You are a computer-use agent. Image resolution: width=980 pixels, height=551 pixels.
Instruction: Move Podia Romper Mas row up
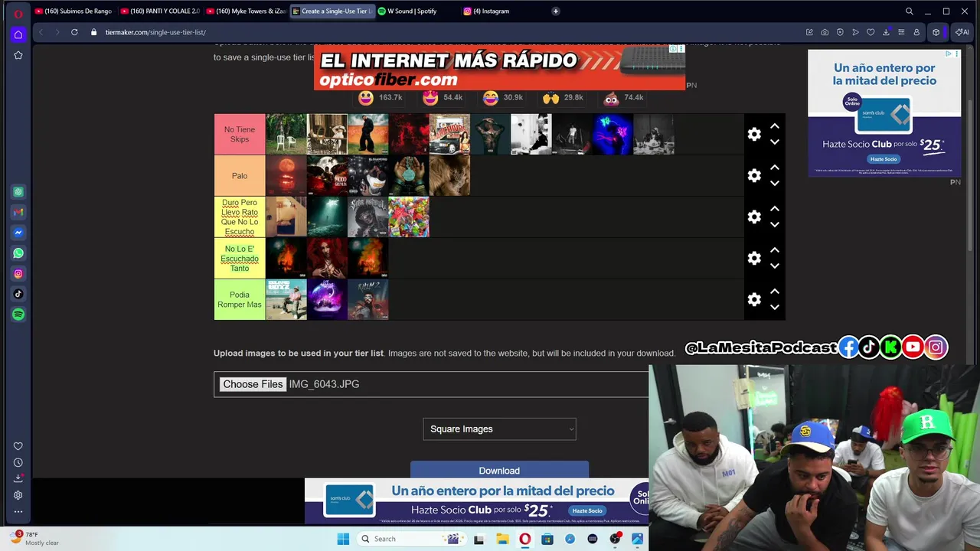point(774,292)
